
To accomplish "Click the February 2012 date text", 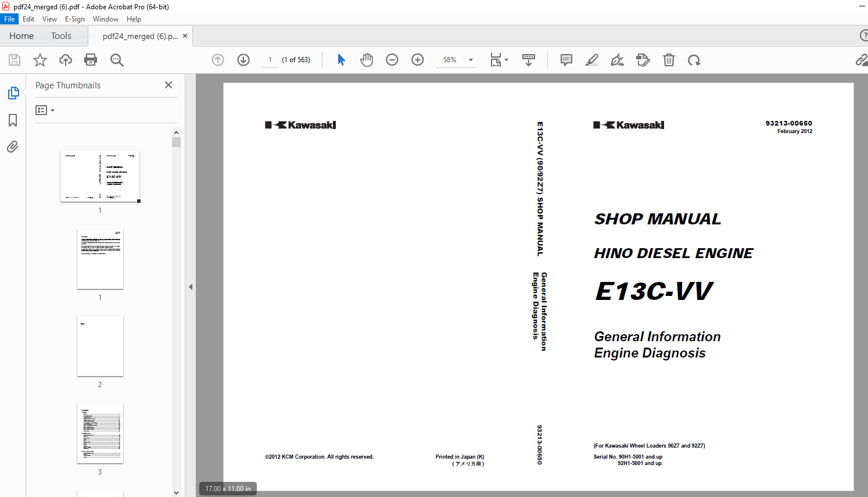I will click(795, 131).
